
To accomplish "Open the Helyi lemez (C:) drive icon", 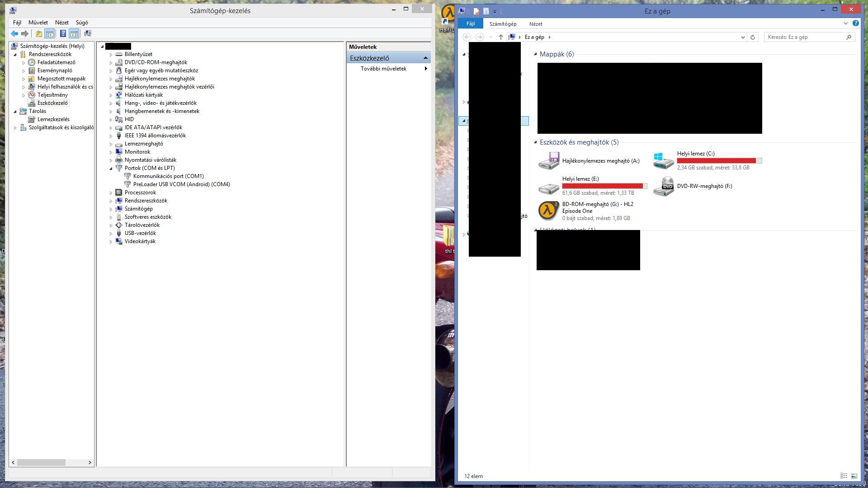I will (x=663, y=160).
